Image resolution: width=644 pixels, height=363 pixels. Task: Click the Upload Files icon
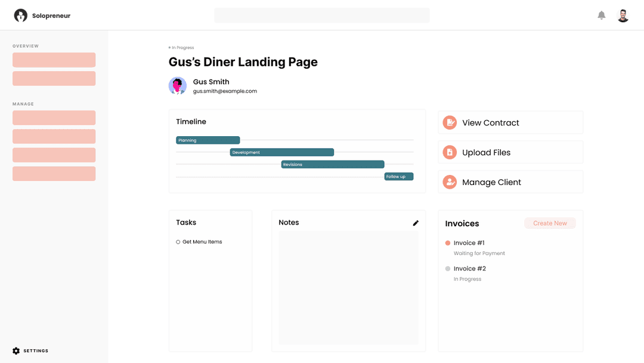[x=450, y=152]
